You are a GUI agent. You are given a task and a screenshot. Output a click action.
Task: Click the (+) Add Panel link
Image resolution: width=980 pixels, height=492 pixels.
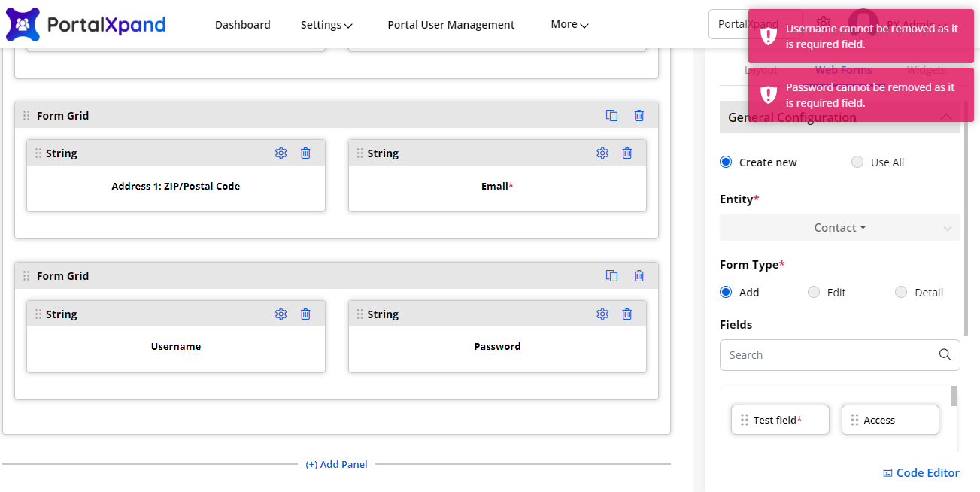pos(336,465)
